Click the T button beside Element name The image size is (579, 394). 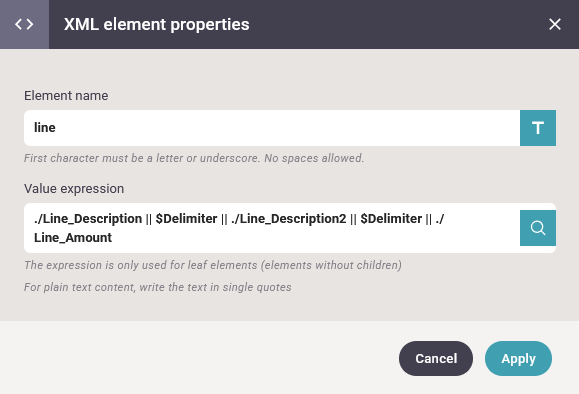(x=538, y=128)
